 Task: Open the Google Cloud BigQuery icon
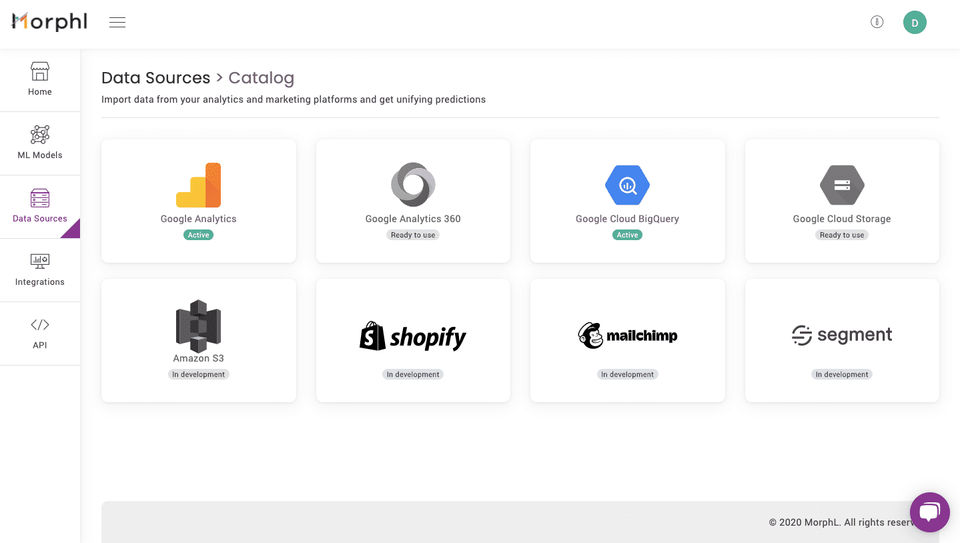tap(627, 185)
